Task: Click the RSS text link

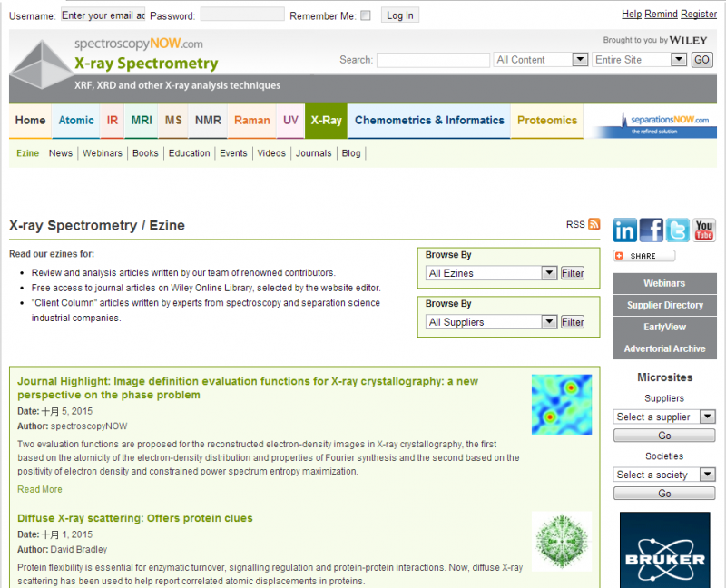Action: 575,224
